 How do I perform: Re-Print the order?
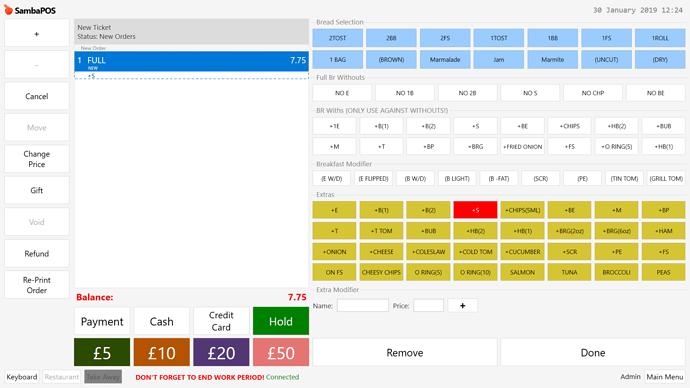(x=37, y=285)
